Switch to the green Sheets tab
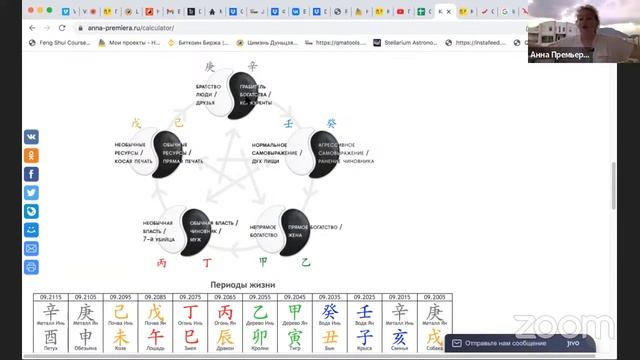Viewport: 640px width, 360px height. (x=421, y=12)
